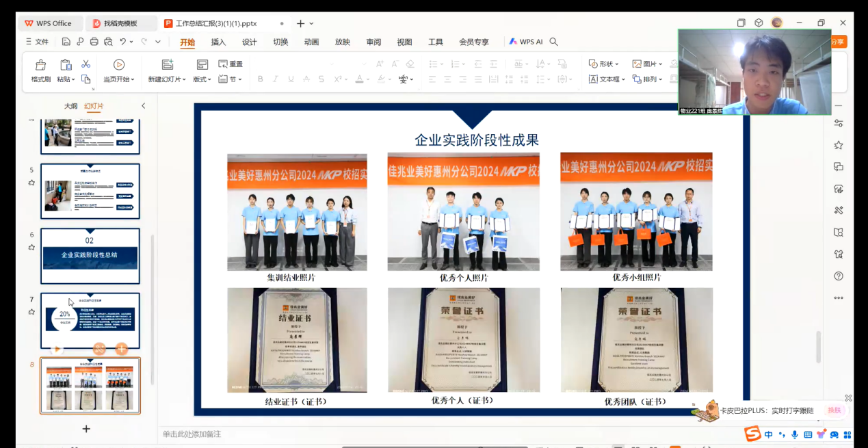Open the Animation (动画) ribbon tab
868x448 pixels.
[x=311, y=42]
